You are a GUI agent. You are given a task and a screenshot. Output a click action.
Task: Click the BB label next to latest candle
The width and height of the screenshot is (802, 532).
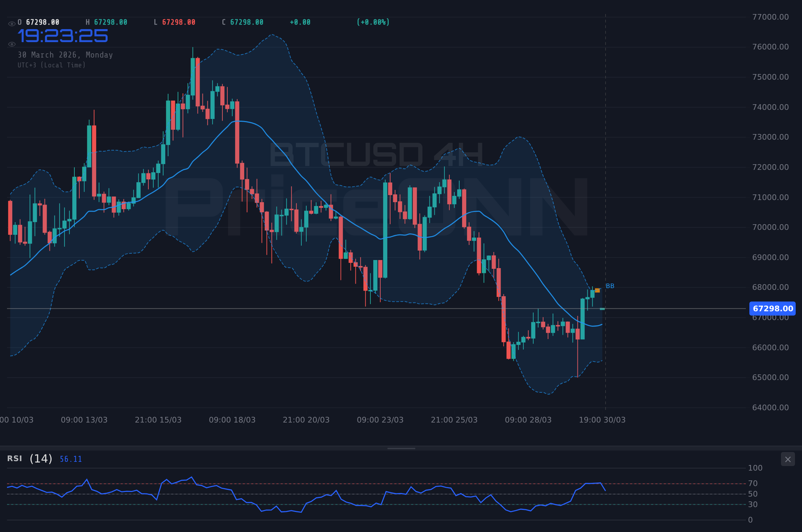pos(610,286)
